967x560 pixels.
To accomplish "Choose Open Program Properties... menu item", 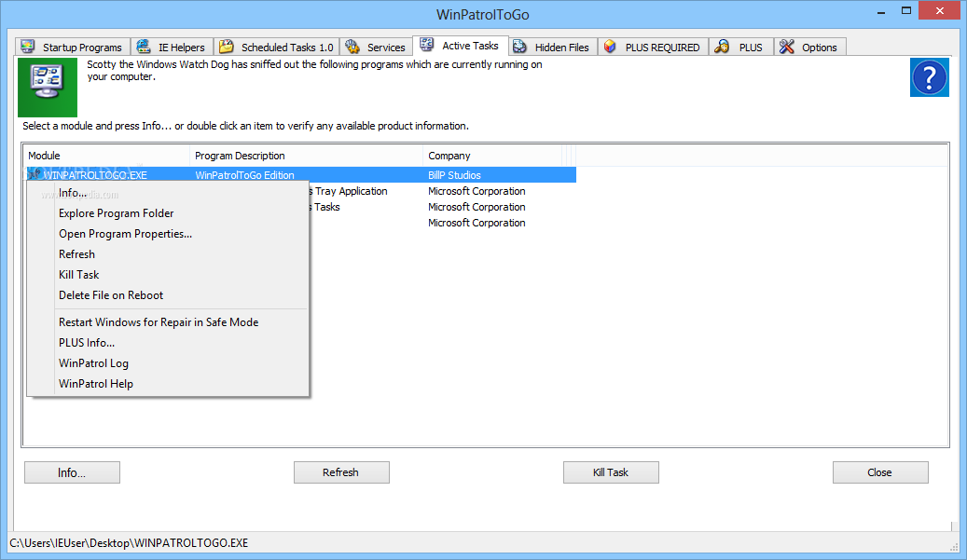I will point(167,234).
